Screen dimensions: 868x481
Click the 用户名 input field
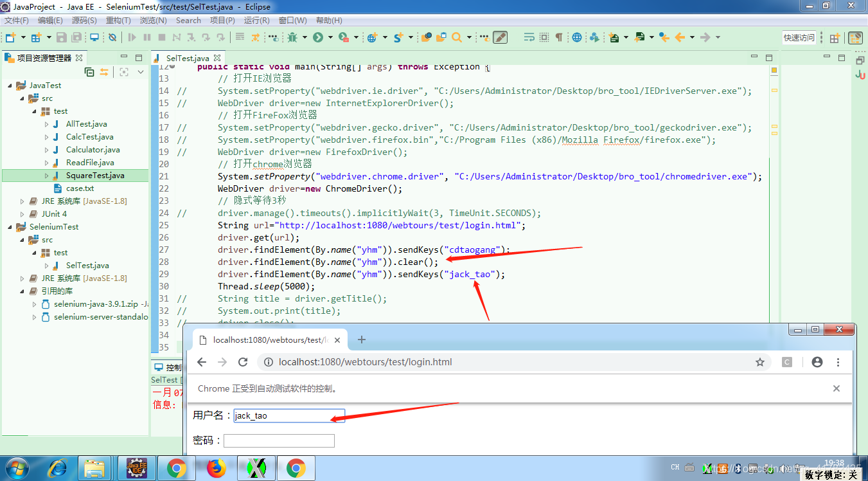click(289, 415)
